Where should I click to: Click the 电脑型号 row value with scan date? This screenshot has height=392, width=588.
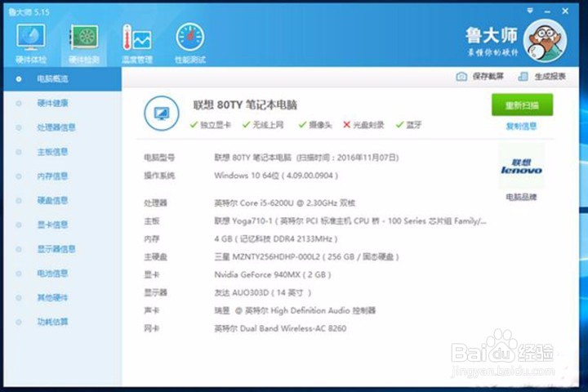[x=306, y=158]
